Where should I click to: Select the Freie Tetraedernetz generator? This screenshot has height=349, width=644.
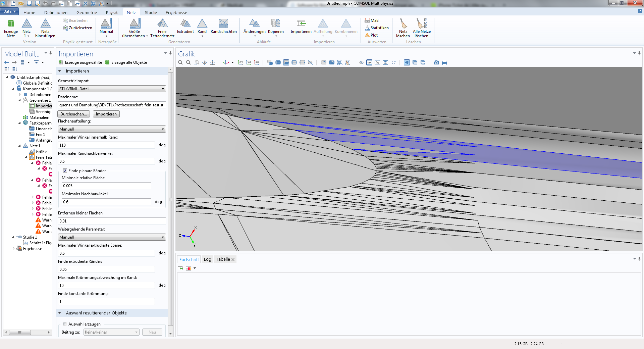(162, 24)
